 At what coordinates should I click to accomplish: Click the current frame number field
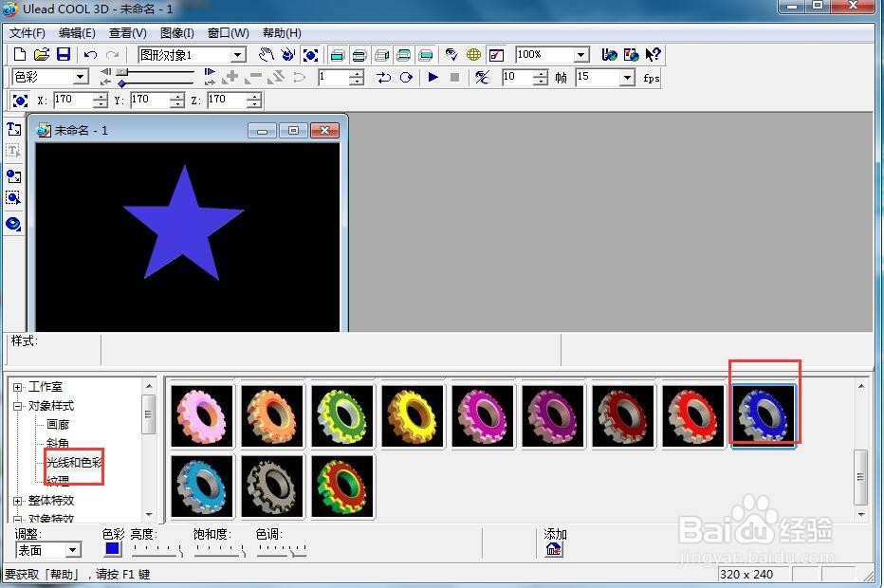tap(333, 77)
